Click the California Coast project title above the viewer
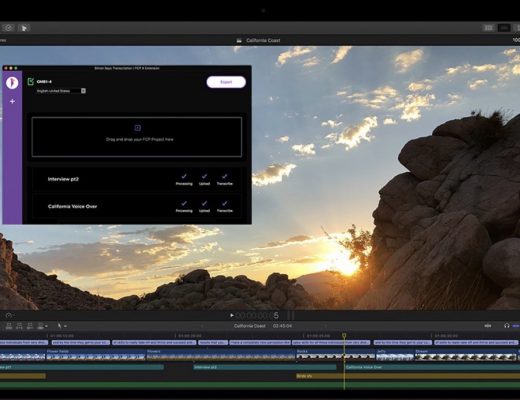The height and width of the screenshot is (400, 520). (x=263, y=40)
